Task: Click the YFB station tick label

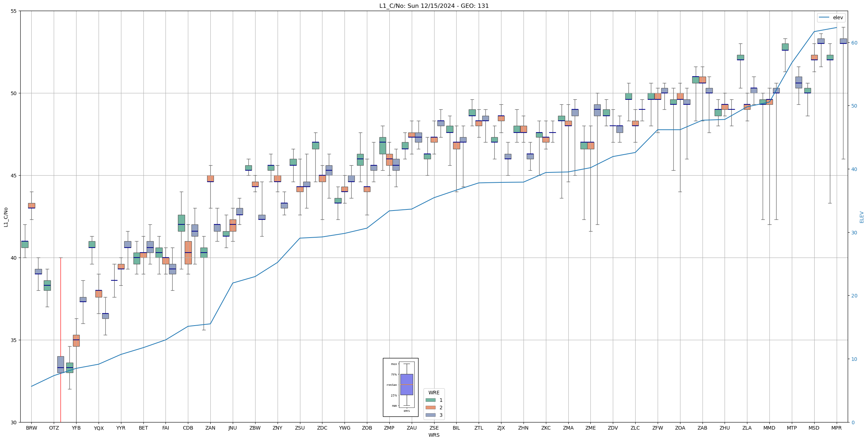Action: click(x=76, y=428)
